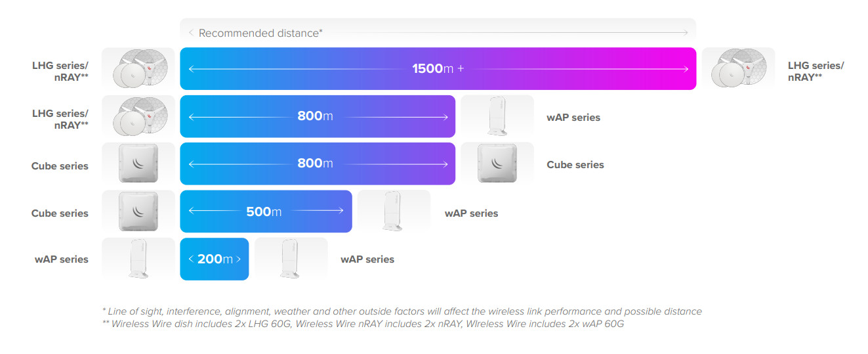Select the wAP device image right of first 800m bar
Viewport: 868px width, 354px height.
pos(497,116)
